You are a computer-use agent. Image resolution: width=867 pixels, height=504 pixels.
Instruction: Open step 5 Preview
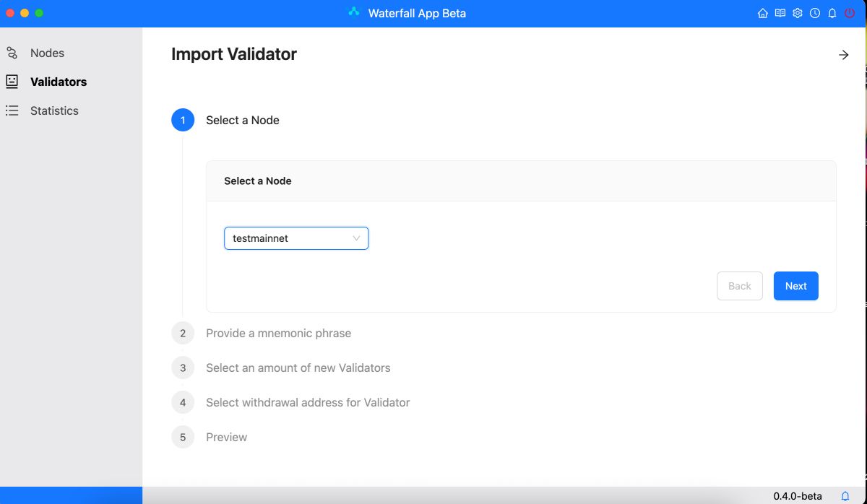pos(226,437)
